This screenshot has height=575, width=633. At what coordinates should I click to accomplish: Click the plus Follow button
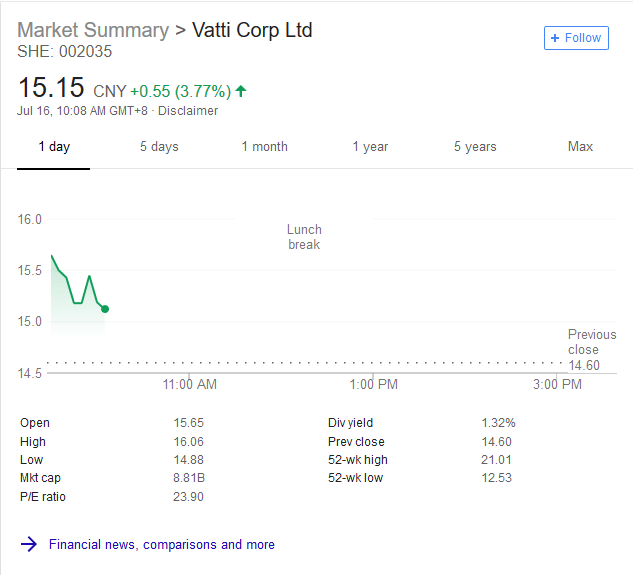click(576, 38)
